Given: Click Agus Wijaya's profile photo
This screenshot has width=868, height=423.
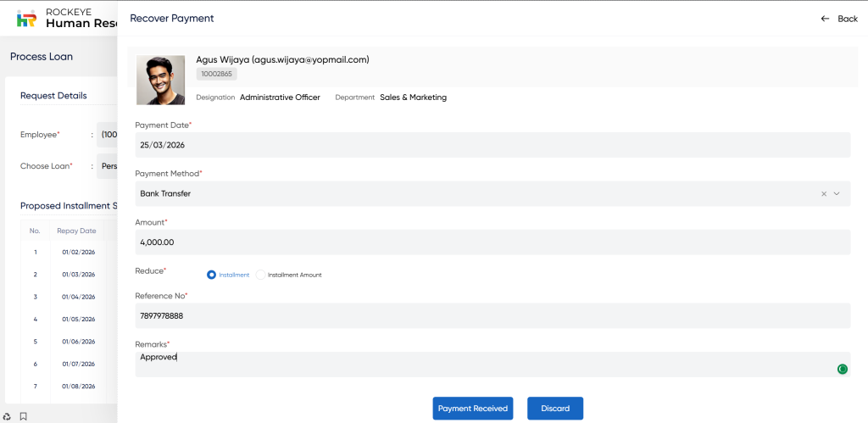Looking at the screenshot, I should pos(160,80).
